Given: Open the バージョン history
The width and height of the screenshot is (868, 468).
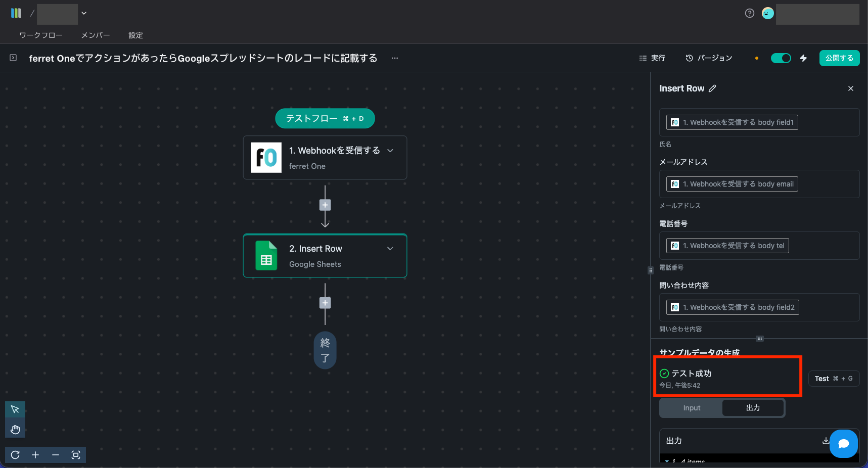Looking at the screenshot, I should click(709, 58).
